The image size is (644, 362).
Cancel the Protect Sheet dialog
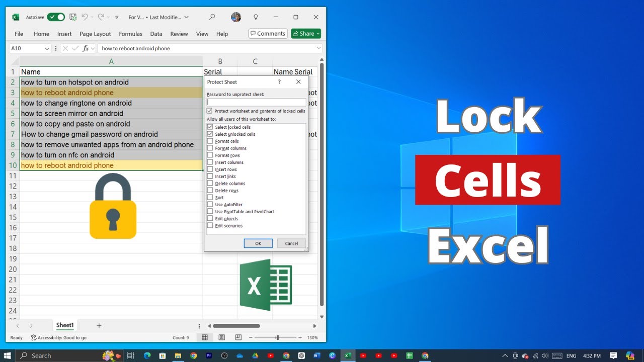pos(291,243)
